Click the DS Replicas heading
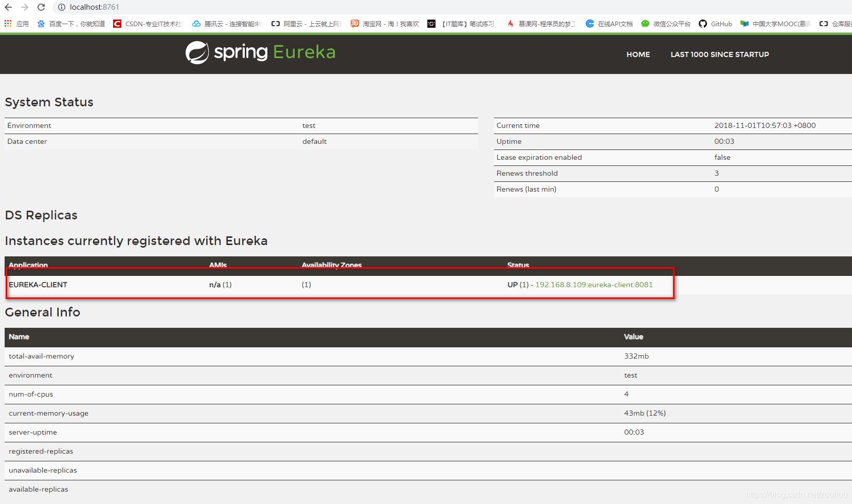The height and width of the screenshot is (504, 852). 41,215
